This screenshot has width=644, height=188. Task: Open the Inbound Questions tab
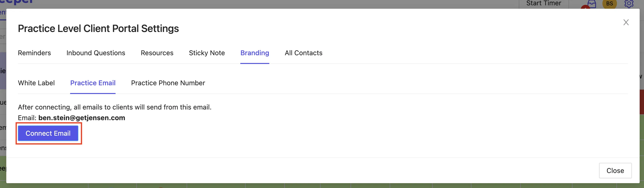(x=96, y=53)
